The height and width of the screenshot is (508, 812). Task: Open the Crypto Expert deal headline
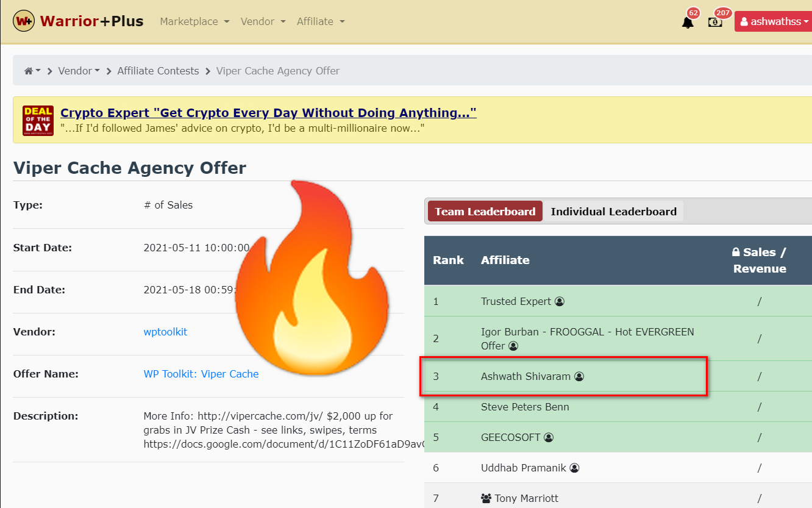click(x=268, y=113)
